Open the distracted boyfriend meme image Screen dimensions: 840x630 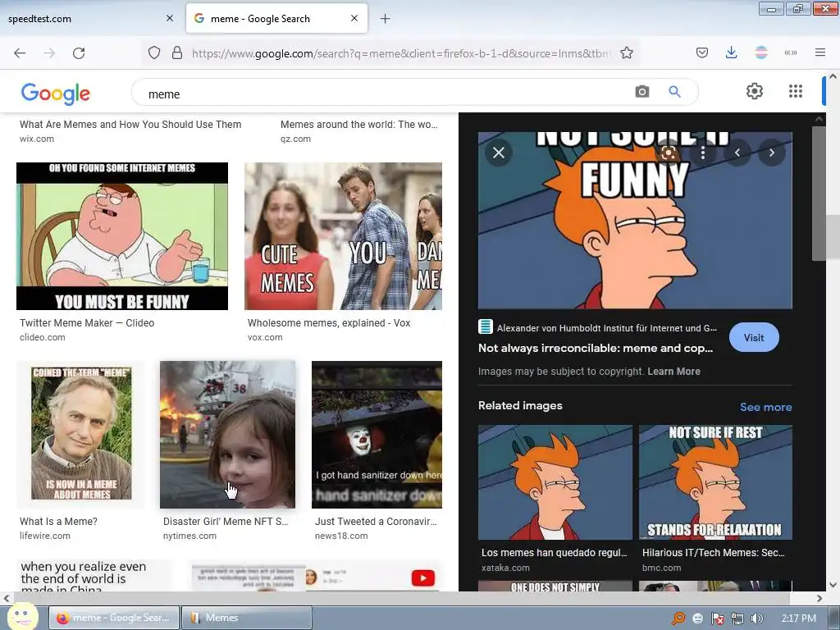pyautogui.click(x=344, y=236)
